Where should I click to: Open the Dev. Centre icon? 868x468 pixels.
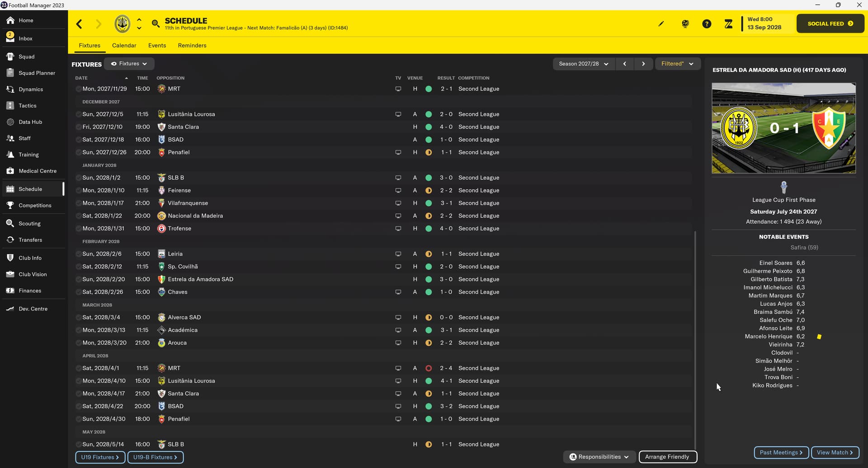click(x=10, y=308)
